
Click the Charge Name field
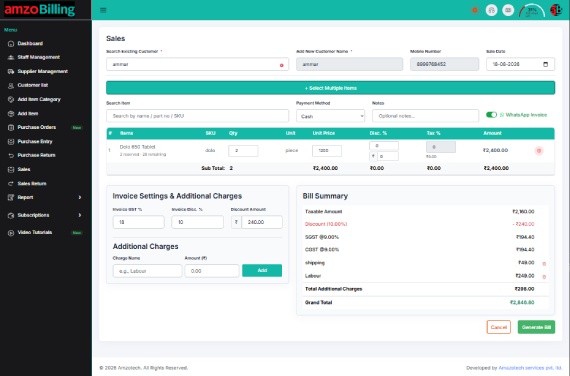click(147, 271)
